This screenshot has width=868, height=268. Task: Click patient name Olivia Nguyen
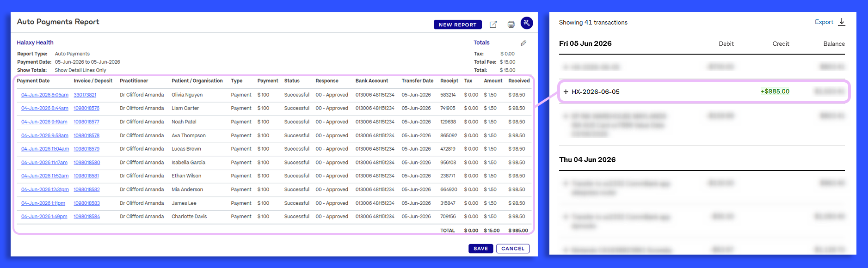coord(187,95)
